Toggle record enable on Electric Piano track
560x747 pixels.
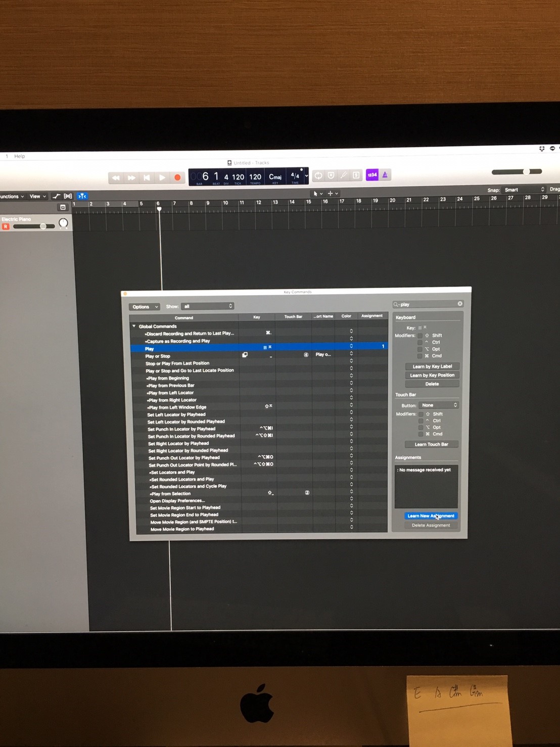click(x=6, y=226)
